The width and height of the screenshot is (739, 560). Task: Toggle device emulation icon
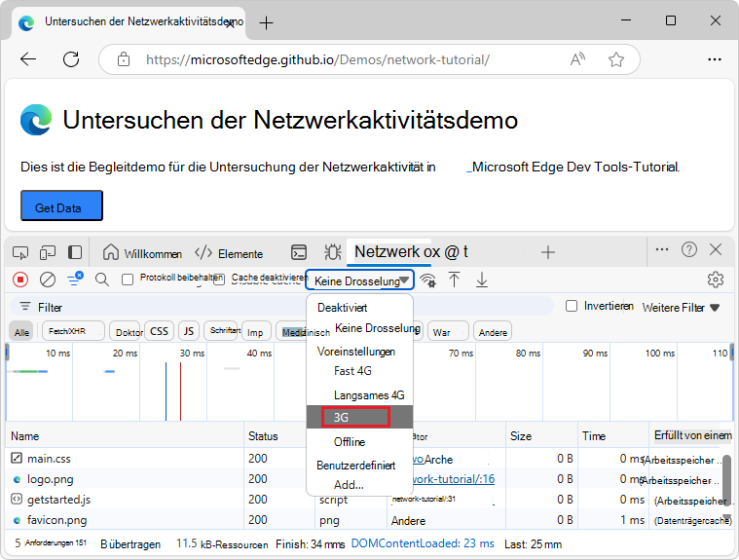pyautogui.click(x=48, y=252)
